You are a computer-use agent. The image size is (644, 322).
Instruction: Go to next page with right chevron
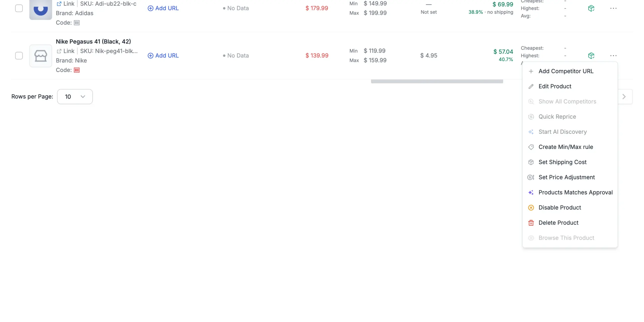coord(624,97)
